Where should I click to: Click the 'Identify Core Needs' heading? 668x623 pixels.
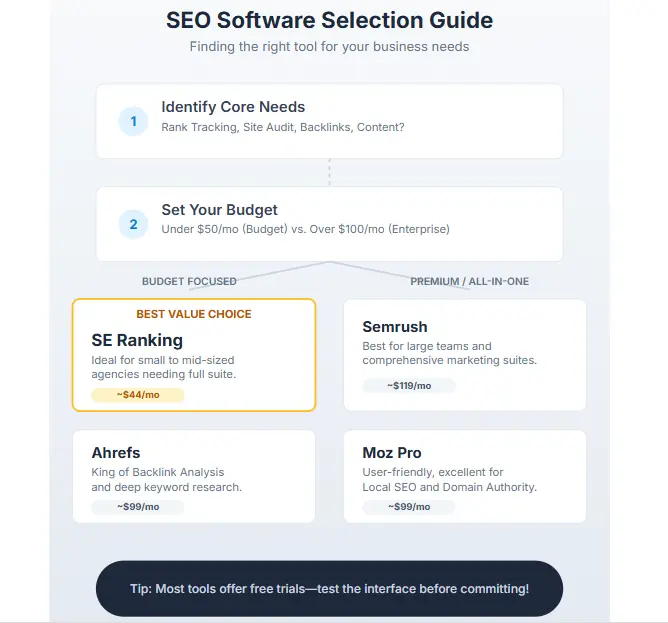click(x=233, y=107)
